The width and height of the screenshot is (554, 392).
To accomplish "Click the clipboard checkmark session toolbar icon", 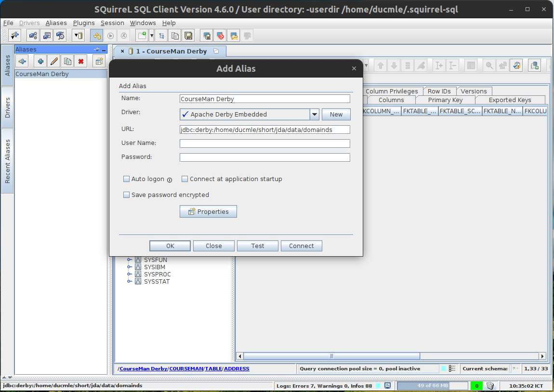I will coord(517,65).
